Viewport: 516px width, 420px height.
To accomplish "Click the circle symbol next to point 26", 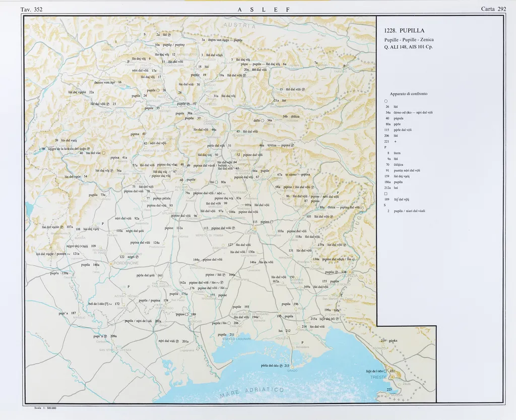I will (158, 90).
